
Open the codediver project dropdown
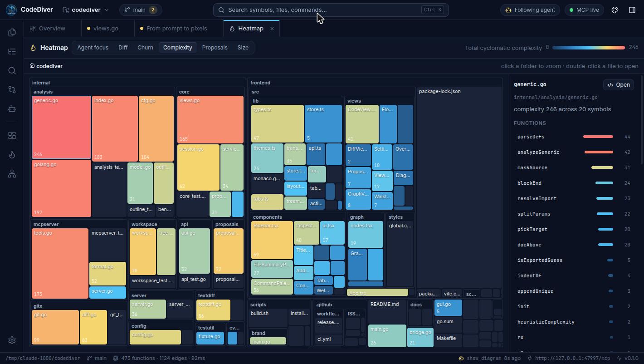point(86,10)
